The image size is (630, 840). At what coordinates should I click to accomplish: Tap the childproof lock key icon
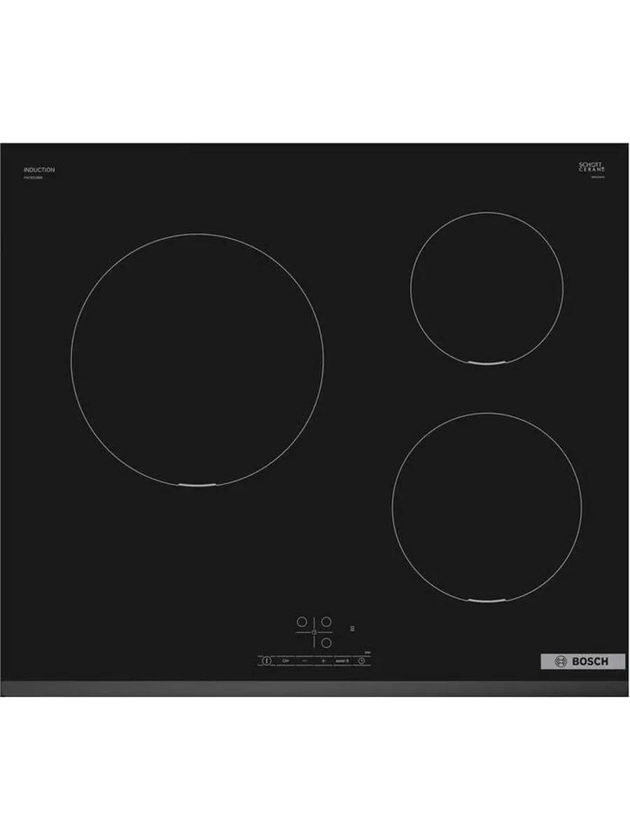286,660
